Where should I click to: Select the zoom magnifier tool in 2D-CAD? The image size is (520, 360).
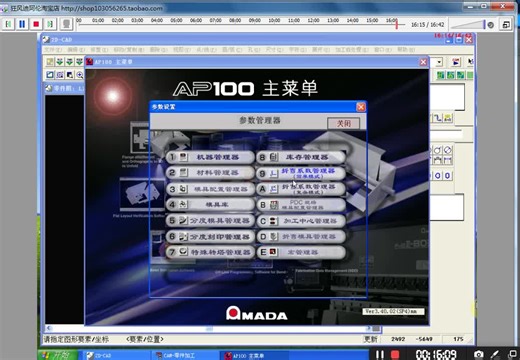coord(80,75)
